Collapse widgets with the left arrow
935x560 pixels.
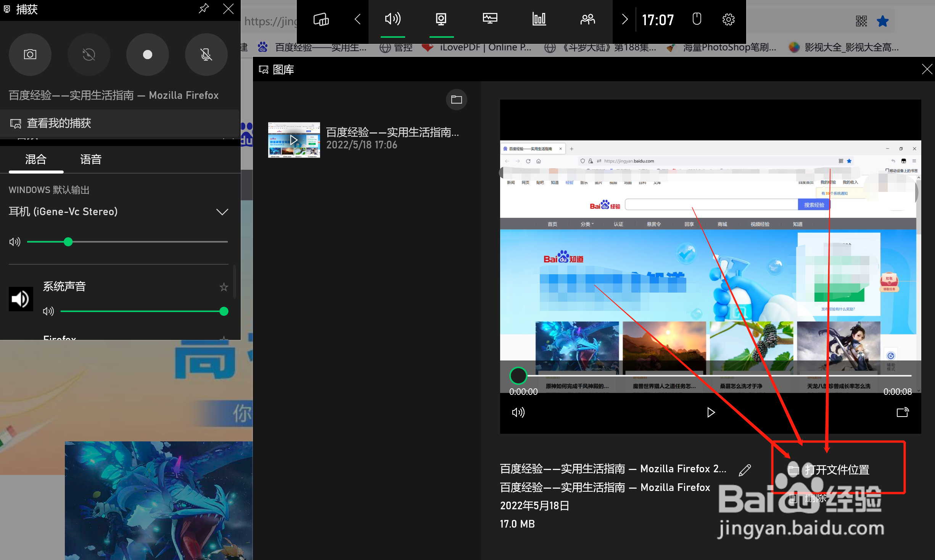click(x=357, y=19)
